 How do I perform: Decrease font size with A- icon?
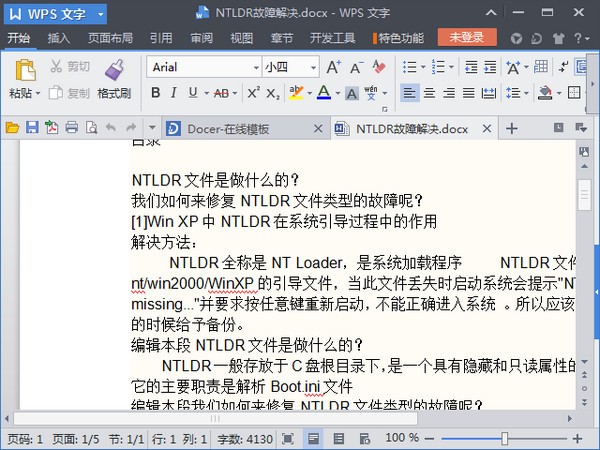357,67
